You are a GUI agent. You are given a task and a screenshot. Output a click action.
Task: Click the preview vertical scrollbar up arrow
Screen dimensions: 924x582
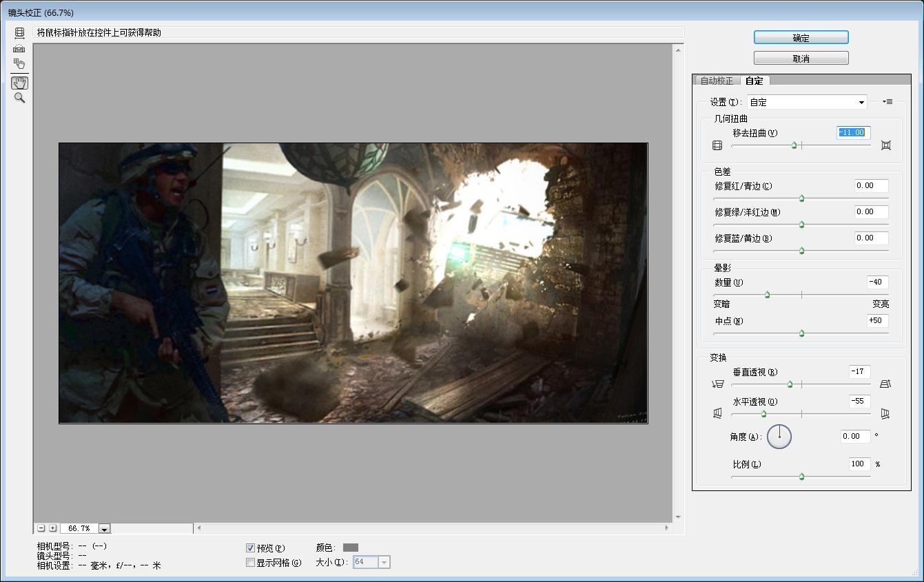tap(678, 50)
